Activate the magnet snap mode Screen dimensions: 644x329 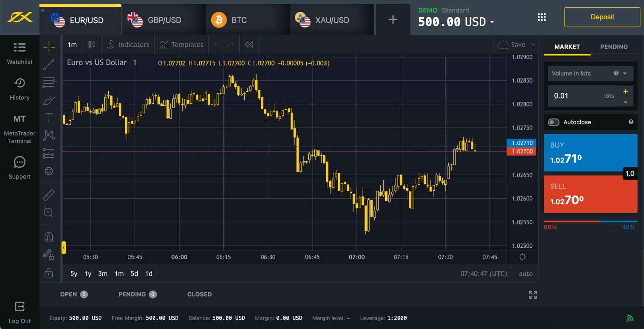(x=49, y=237)
